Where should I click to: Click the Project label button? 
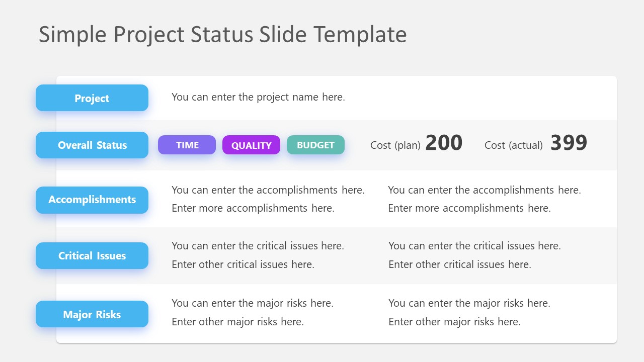click(x=92, y=98)
